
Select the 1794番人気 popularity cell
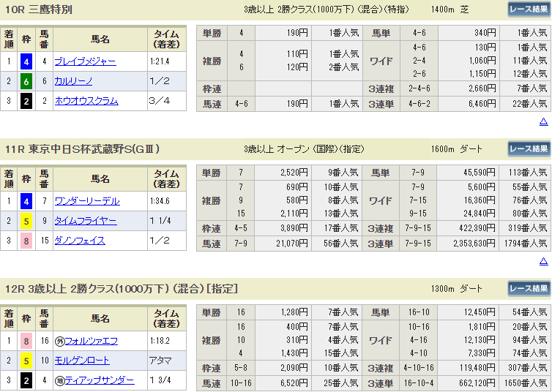(x=526, y=244)
